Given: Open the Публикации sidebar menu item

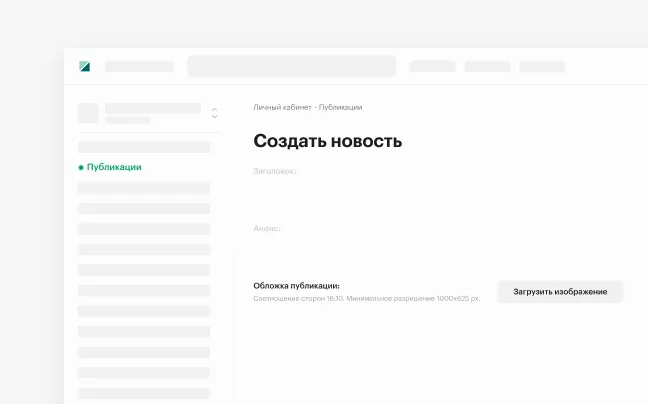Looking at the screenshot, I should point(114,167).
